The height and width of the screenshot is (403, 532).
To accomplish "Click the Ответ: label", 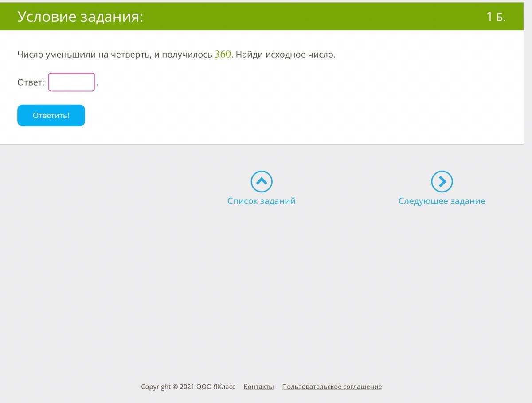I will [31, 82].
